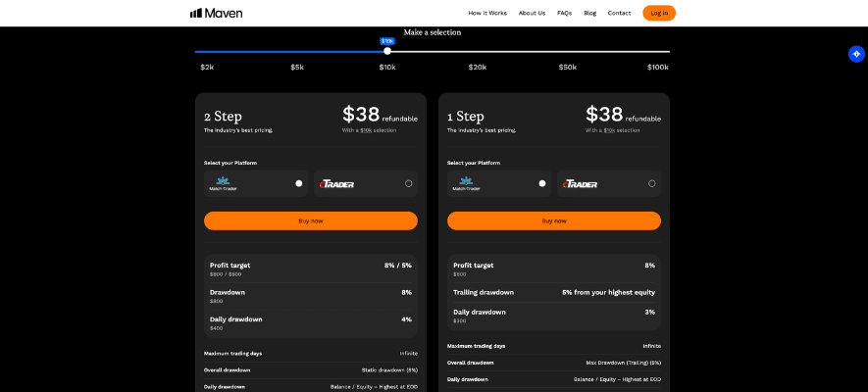Click the 2 Step card title
Image resolution: width=868 pixels, height=392 pixels.
pyautogui.click(x=223, y=117)
